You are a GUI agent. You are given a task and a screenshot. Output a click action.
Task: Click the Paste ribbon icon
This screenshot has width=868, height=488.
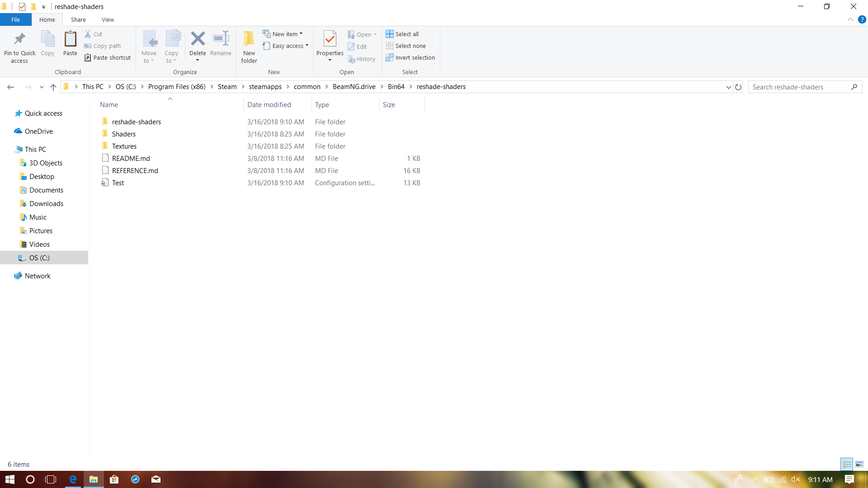pos(70,44)
